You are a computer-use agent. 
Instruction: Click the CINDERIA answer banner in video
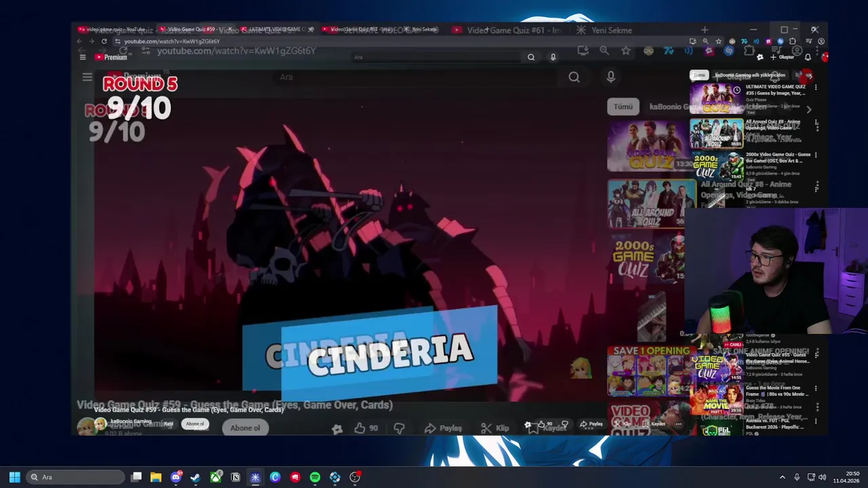coord(389,354)
